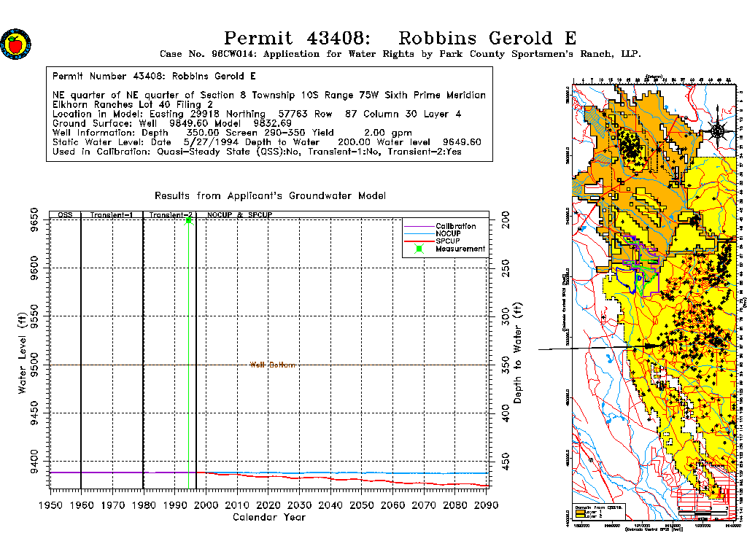Select the Transient-1 period header
Screen dimensions: 747x560
(112, 215)
